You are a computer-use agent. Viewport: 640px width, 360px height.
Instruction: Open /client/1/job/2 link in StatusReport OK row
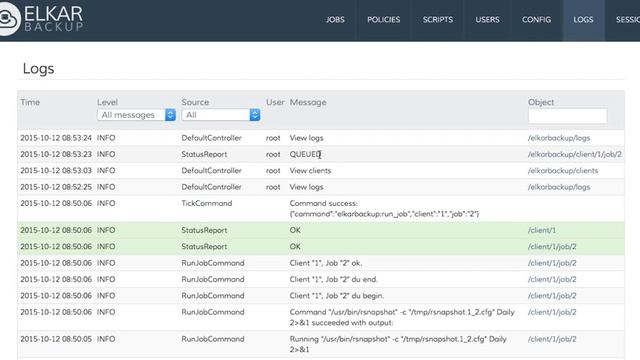[x=552, y=247]
